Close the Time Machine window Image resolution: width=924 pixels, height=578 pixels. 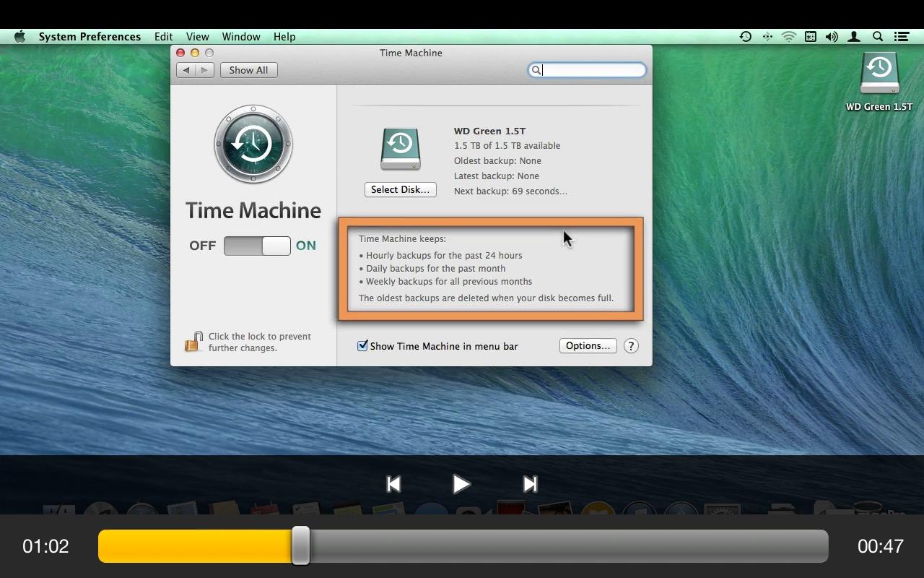pos(180,53)
